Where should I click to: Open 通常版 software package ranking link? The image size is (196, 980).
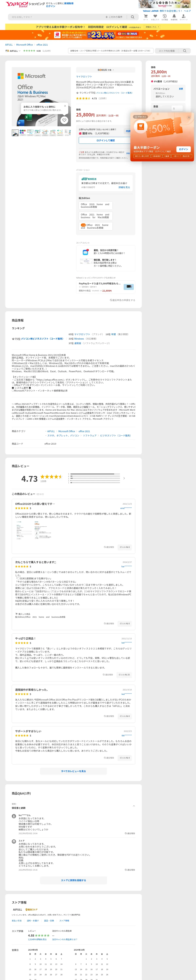click(77, 343)
